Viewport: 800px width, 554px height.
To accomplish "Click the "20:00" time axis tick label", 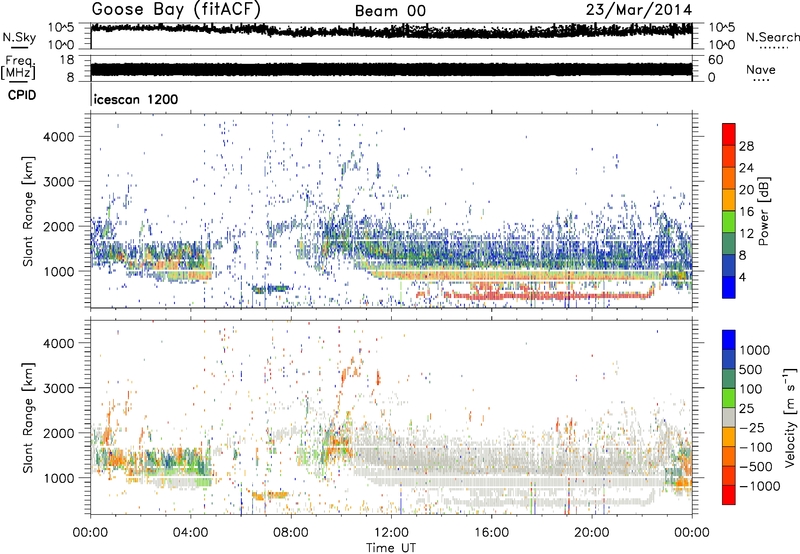I will coord(592,533).
